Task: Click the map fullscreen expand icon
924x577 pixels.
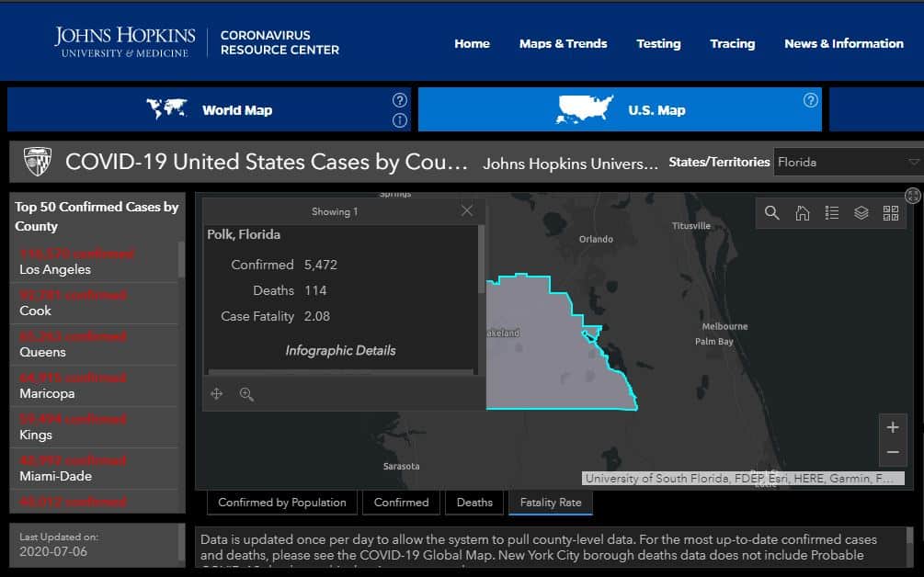Action: [913, 196]
